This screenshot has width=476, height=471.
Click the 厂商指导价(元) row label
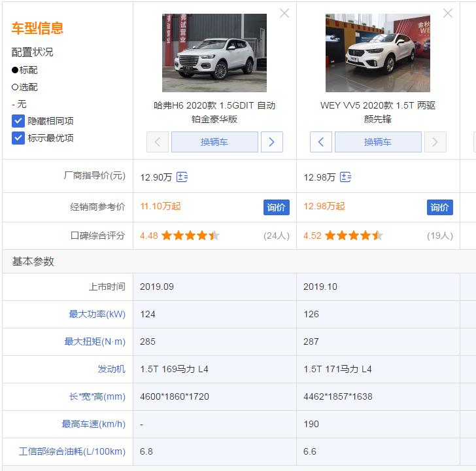point(94,175)
